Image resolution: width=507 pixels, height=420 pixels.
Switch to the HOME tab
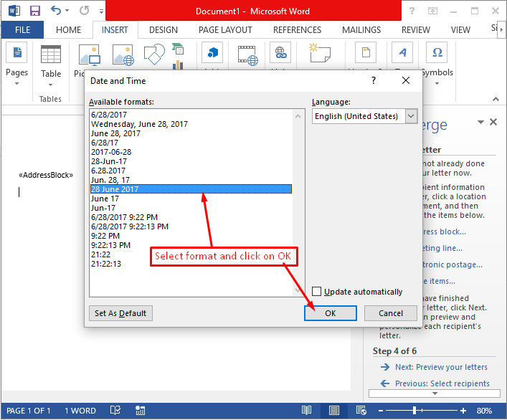coord(68,29)
